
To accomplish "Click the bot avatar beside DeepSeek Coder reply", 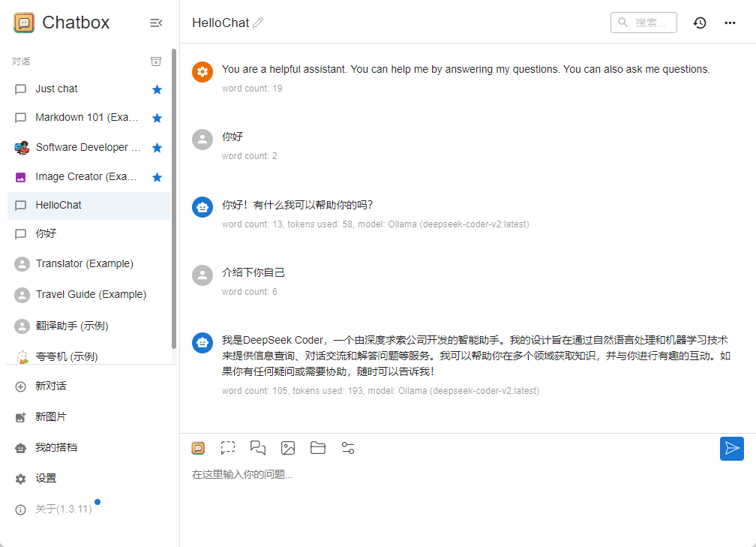I will point(202,343).
